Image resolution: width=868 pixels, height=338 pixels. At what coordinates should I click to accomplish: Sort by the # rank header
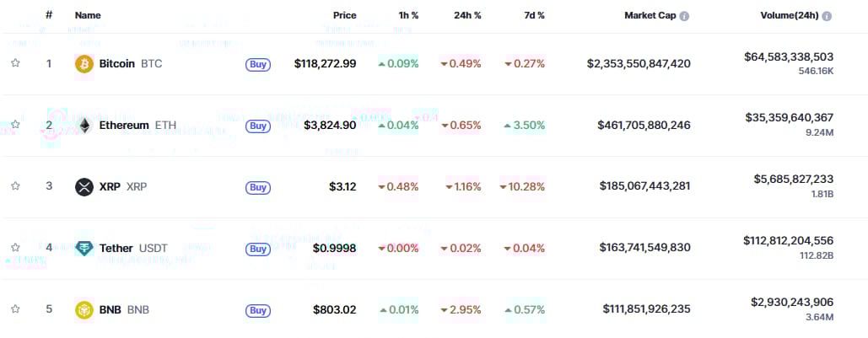tap(49, 15)
